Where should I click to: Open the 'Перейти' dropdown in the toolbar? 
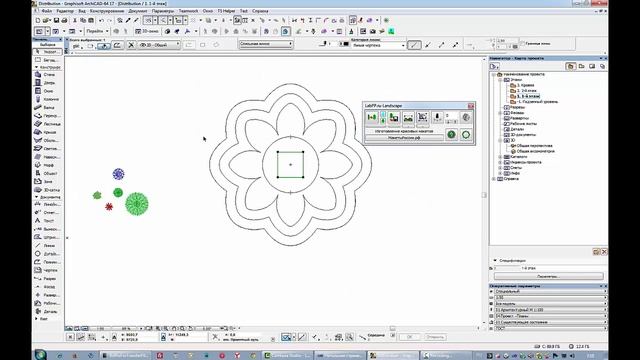(x=98, y=31)
